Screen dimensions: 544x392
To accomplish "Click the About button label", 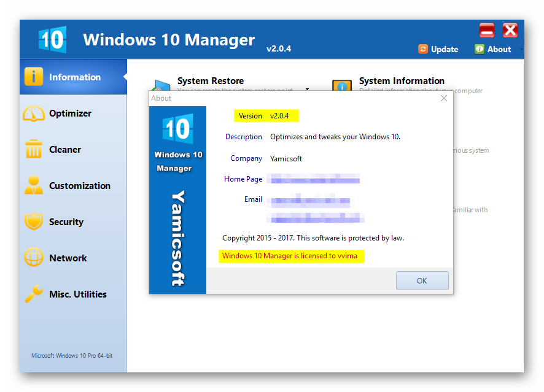I will [499, 49].
